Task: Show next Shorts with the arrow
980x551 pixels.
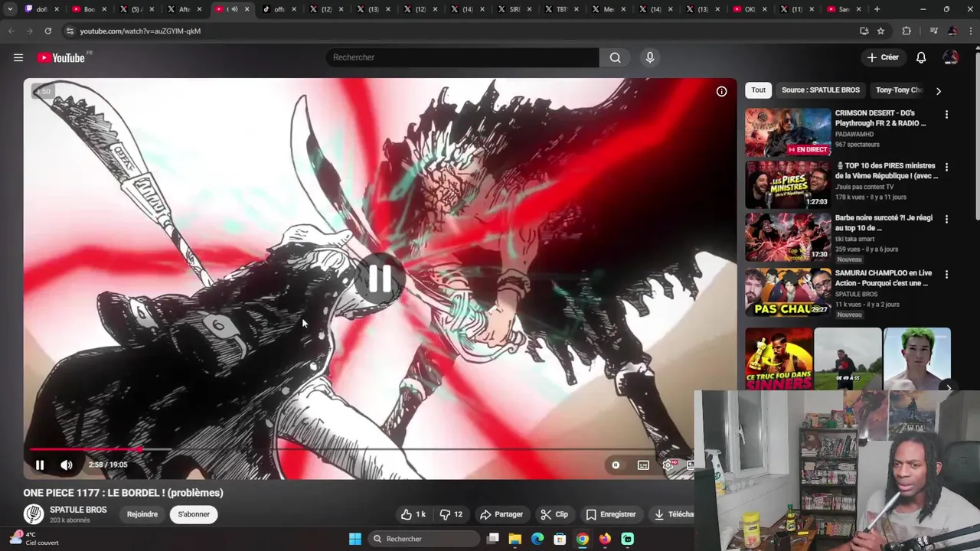Action: [x=949, y=388]
